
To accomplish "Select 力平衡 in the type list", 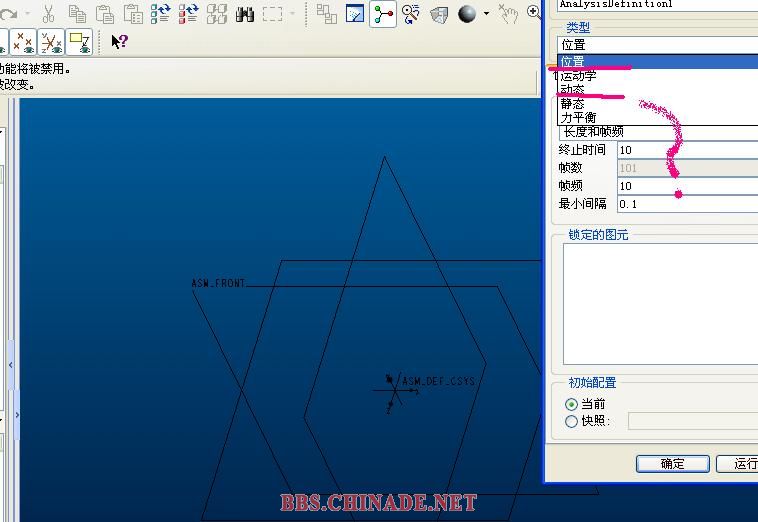I will pyautogui.click(x=657, y=117).
